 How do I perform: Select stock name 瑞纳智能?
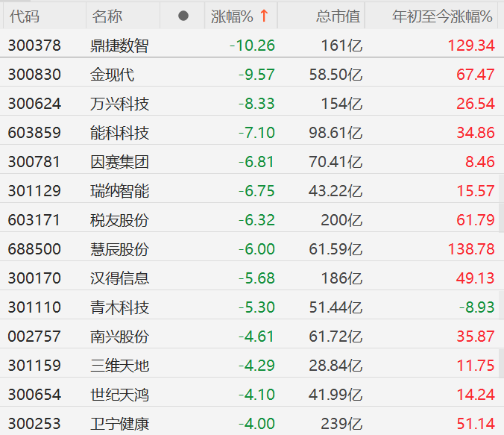coord(119,191)
